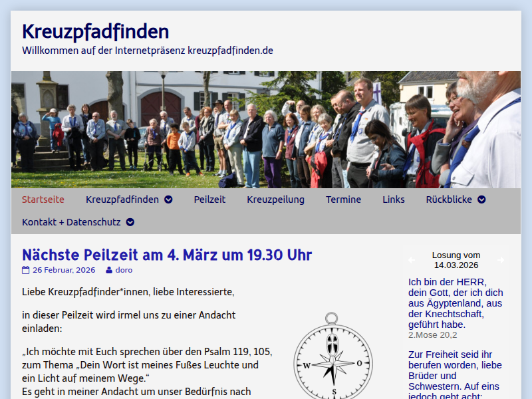Click the calendar icon before the post date
Viewport: 532px width, 399px height.
click(26, 271)
